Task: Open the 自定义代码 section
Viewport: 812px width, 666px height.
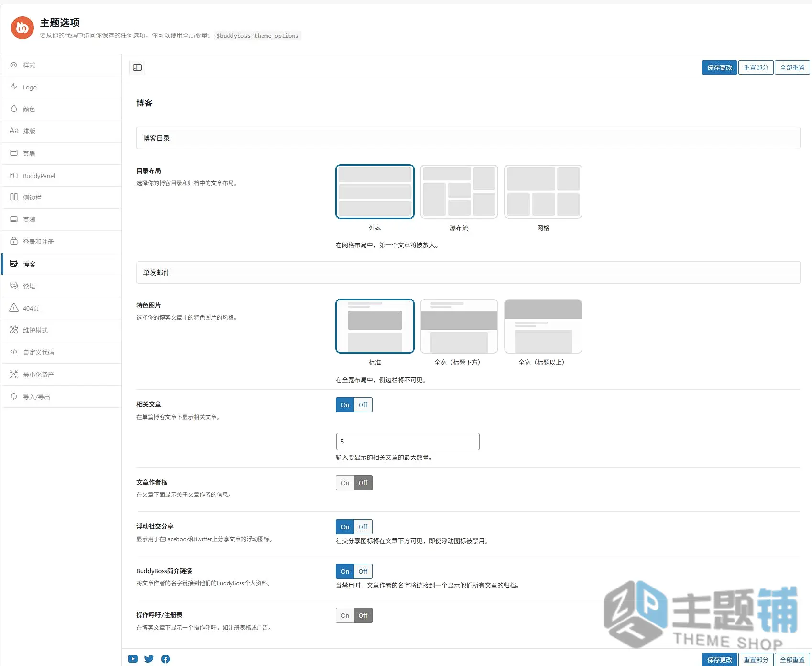Action: coord(62,352)
